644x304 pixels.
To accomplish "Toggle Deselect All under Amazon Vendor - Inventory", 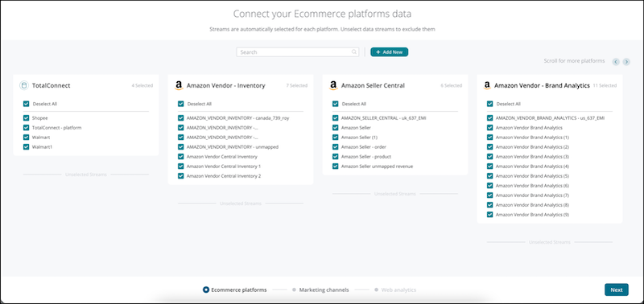I will coord(180,104).
